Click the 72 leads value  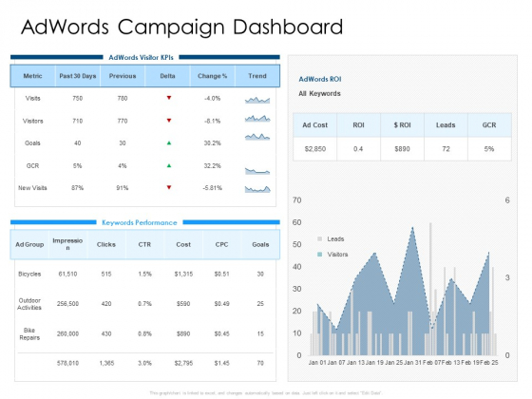[446, 149]
